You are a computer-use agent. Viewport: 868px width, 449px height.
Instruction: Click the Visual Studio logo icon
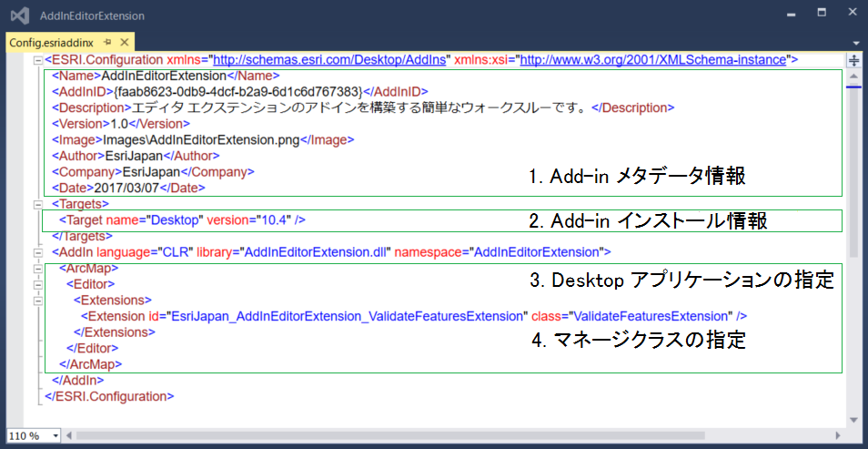pos(21,16)
